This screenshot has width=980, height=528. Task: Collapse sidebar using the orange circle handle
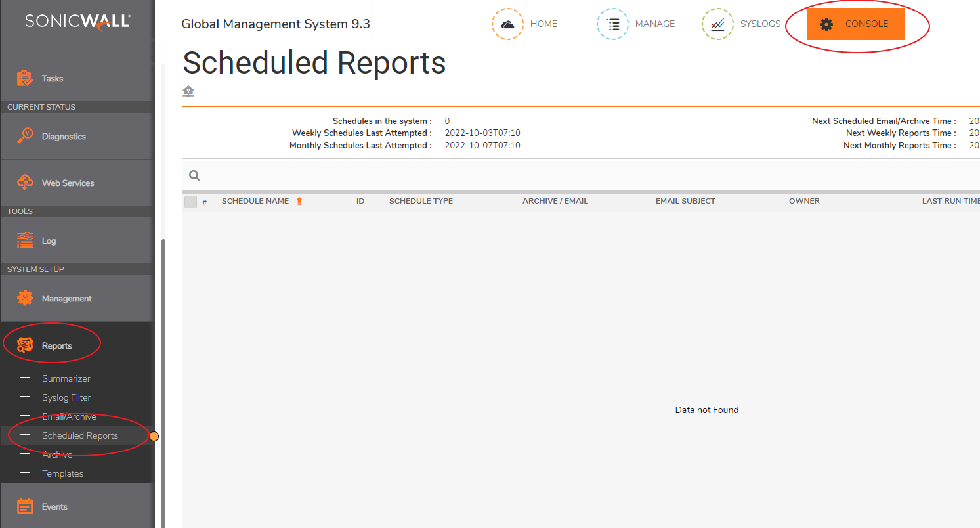154,436
